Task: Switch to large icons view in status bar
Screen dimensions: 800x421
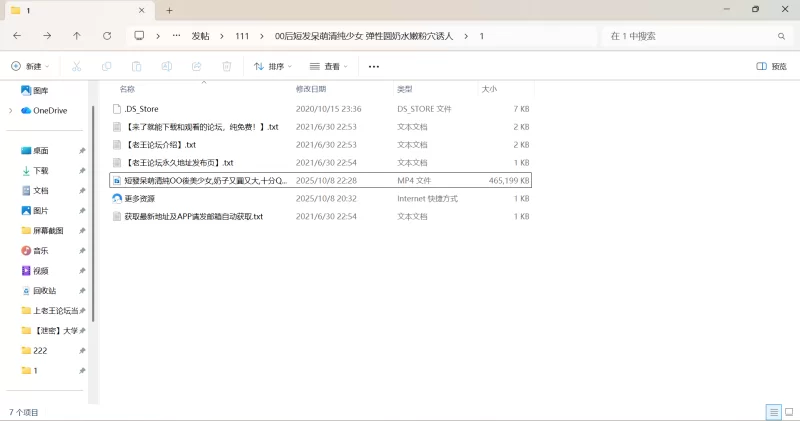Action: pyautogui.click(x=789, y=412)
